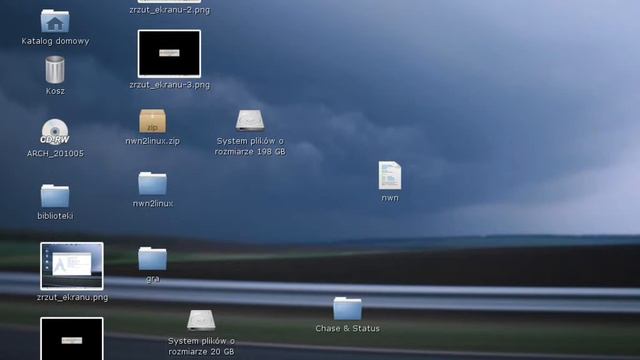Click the label "System plików o rozmiarze 20 GB"
The image size is (640, 360).
click(201, 346)
